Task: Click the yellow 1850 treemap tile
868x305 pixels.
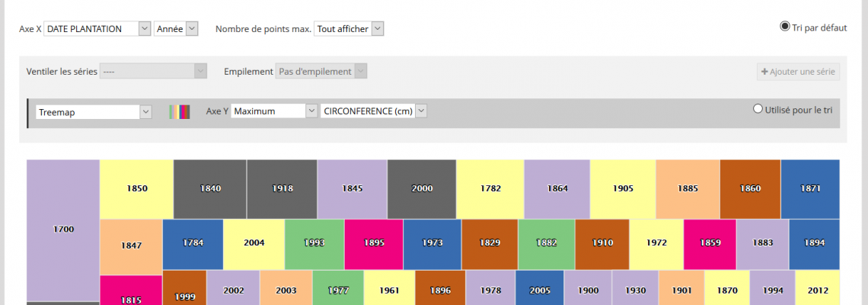Action: (136, 188)
